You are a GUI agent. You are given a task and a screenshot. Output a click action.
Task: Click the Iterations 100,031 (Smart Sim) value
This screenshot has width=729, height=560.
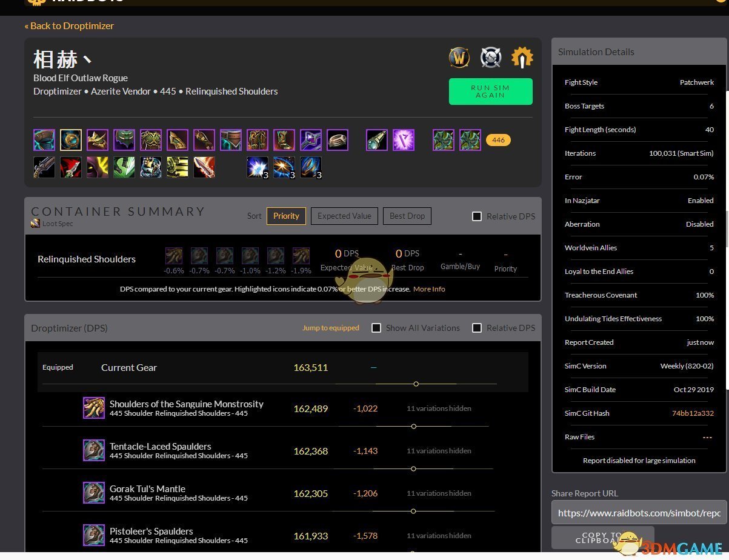tap(681, 153)
